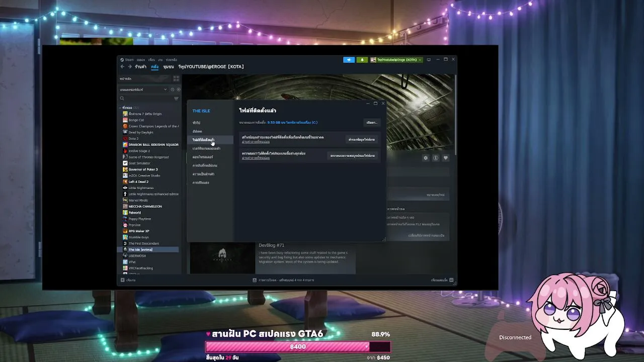Click the Palworld game icon
The width and height of the screenshot is (644, 362).
(x=125, y=213)
